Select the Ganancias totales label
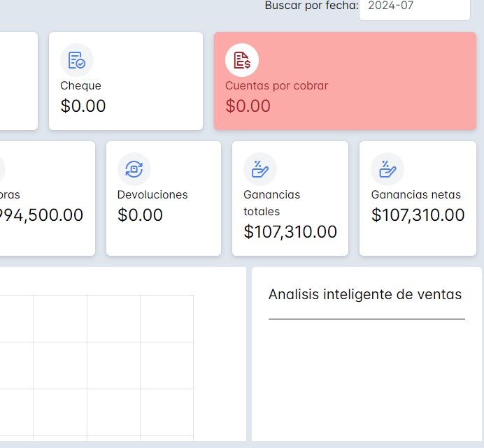484x448 pixels. click(271, 203)
